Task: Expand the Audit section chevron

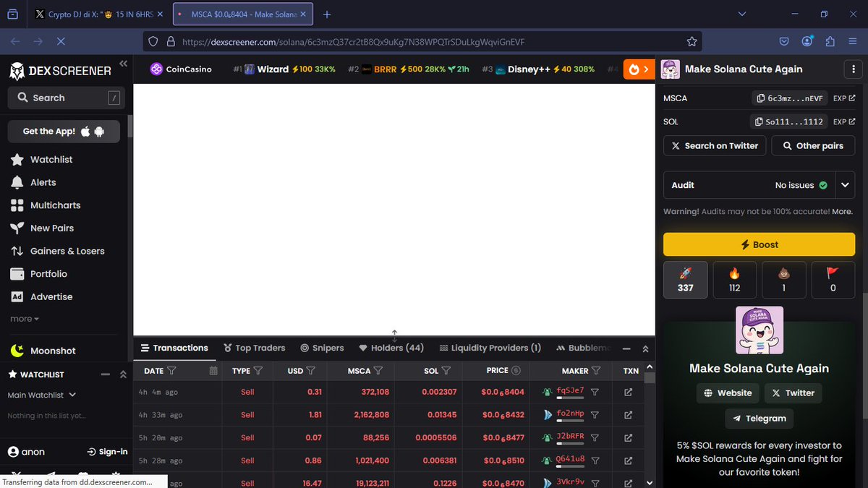Action: click(845, 185)
